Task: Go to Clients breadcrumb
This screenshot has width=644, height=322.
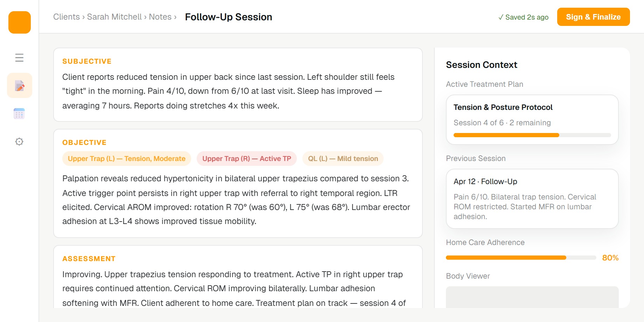Action: tap(66, 17)
